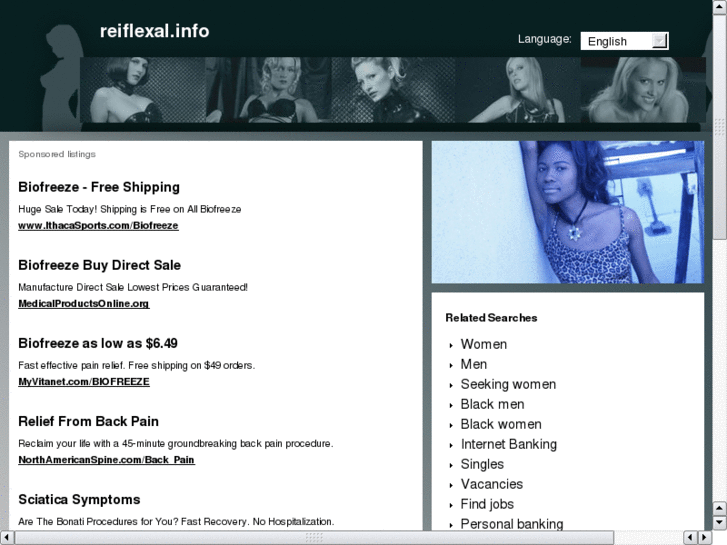Image resolution: width=727 pixels, height=545 pixels.
Task: Open the Biofreeze Buy Direct Sale listing
Action: (99, 265)
